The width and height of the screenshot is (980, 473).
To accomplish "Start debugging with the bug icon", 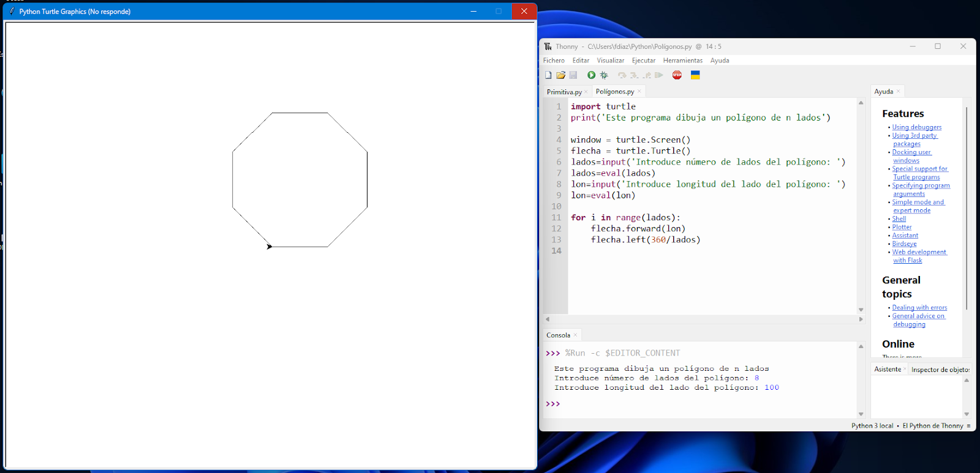I will (x=604, y=75).
